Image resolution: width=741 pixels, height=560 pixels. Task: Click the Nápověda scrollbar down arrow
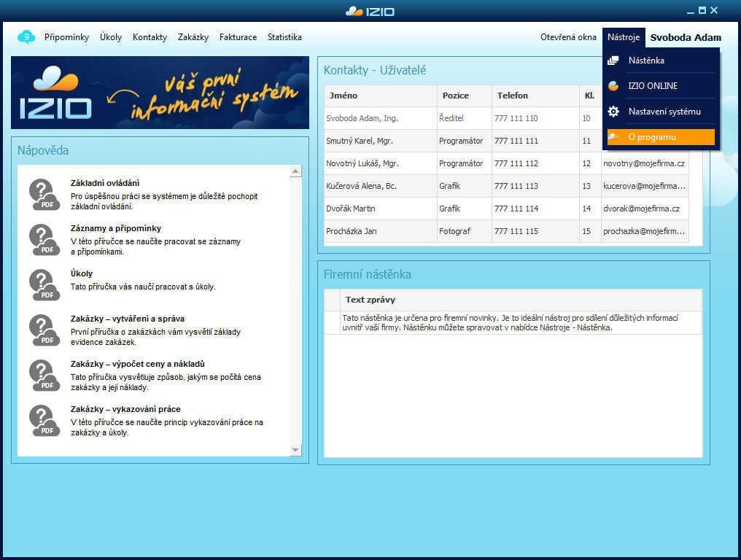(295, 450)
